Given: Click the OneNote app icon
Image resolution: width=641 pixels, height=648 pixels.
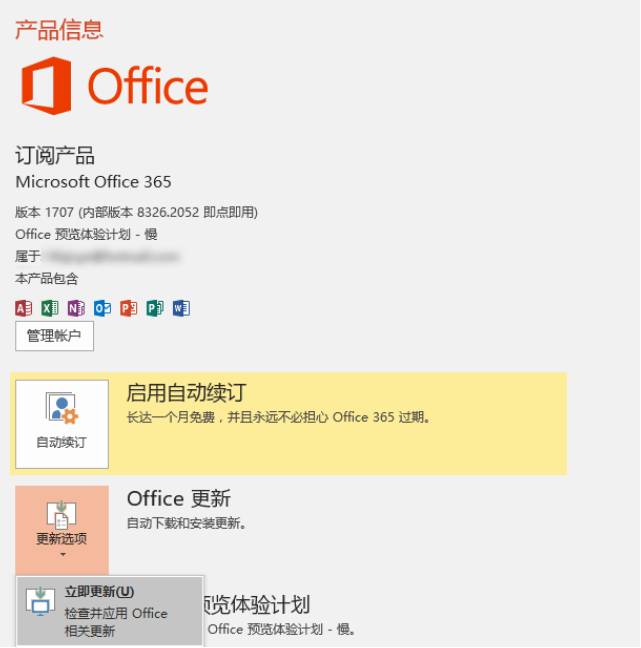Looking at the screenshot, I should click(x=76, y=308).
